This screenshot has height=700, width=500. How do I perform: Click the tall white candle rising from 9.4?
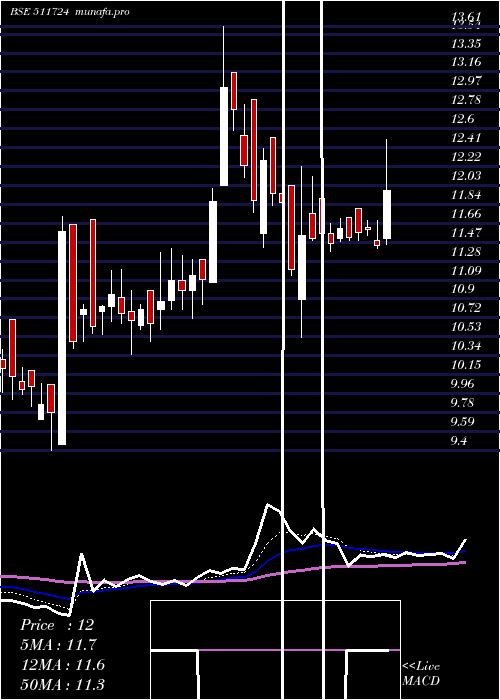point(62,338)
